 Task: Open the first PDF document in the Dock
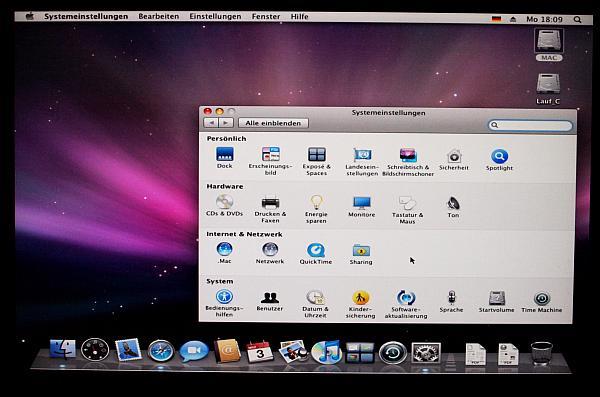click(x=475, y=354)
